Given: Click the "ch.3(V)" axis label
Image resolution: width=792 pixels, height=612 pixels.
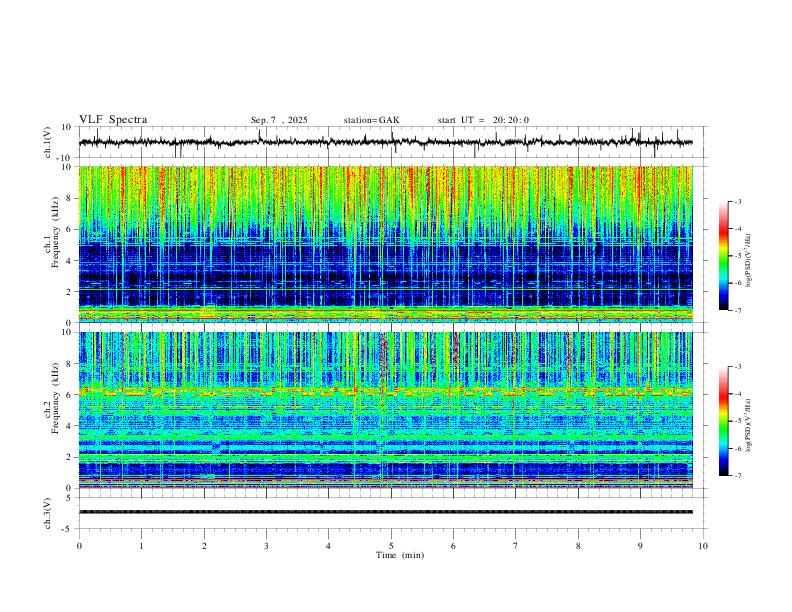Looking at the screenshot, I should (x=48, y=513).
